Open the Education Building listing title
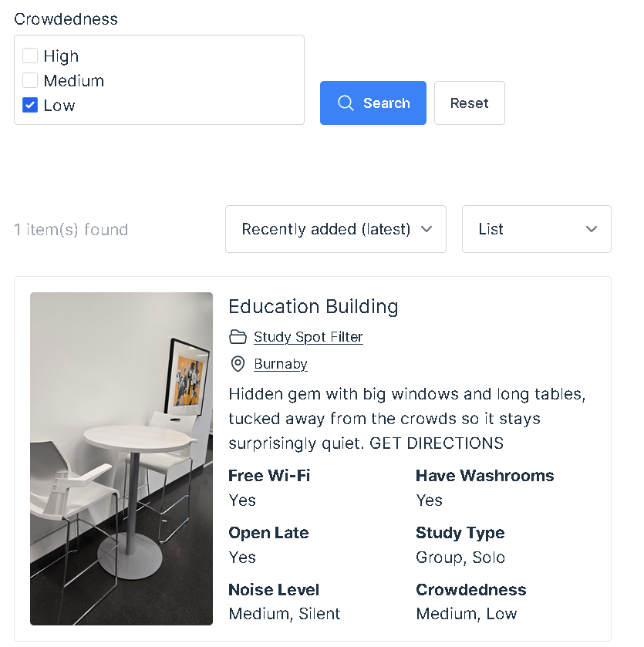This screenshot has width=644, height=647. click(313, 306)
